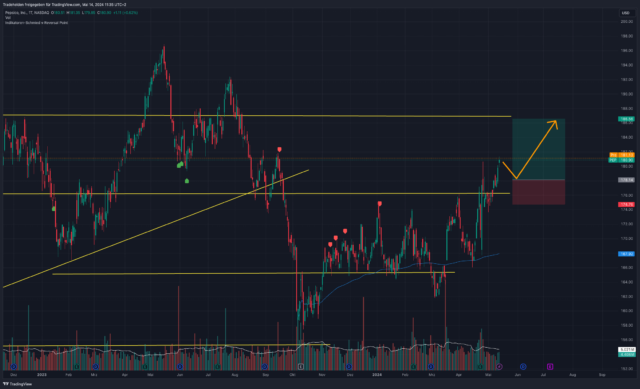Select the blue moving average value label
This screenshot has height=389, width=640.
[626, 254]
